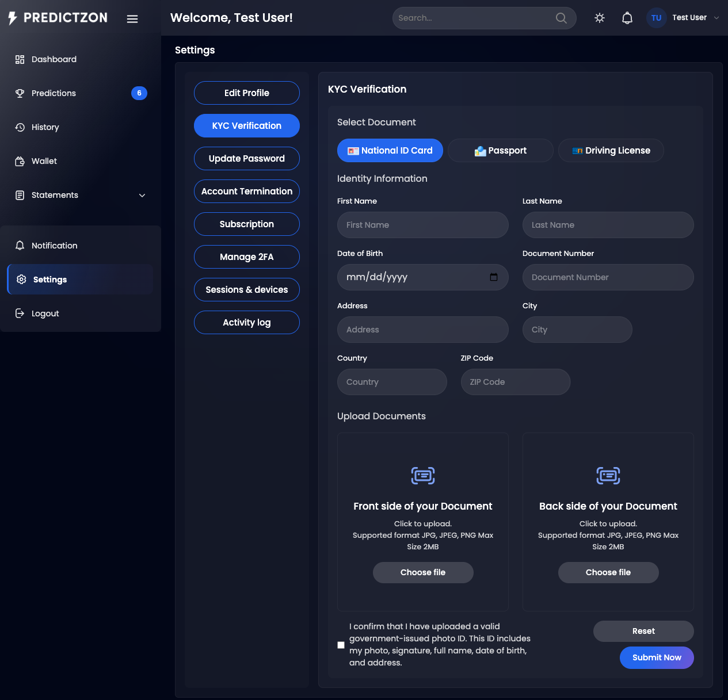Open the KYC Verification settings tab
This screenshot has height=700, width=728.
tap(247, 126)
